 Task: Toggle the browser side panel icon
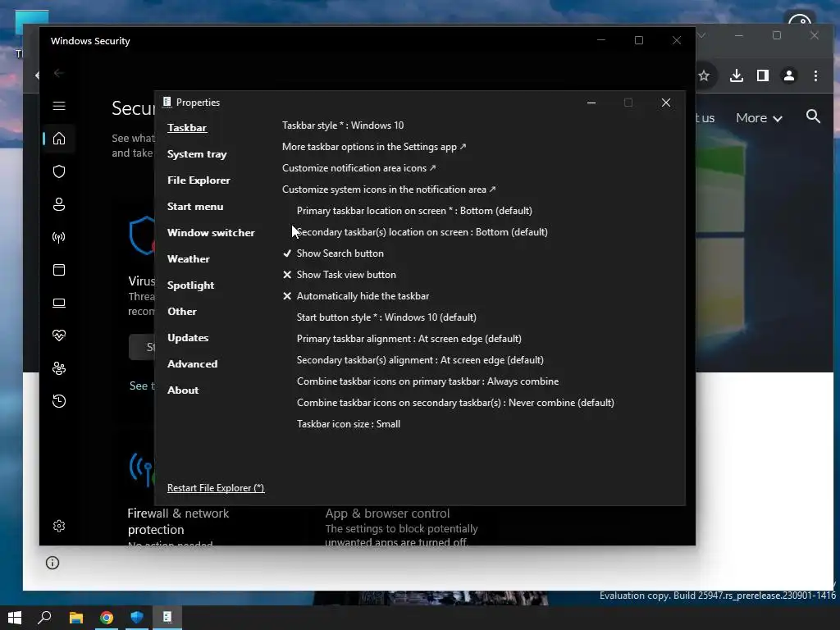click(763, 76)
